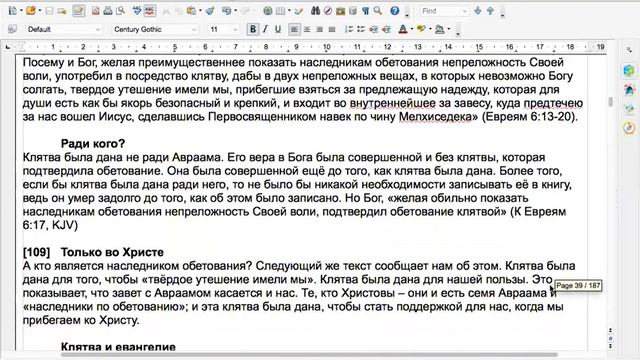This screenshot has width=640, height=360.
Task: Open Zoom magnifier dialog
Action: [x=378, y=11]
